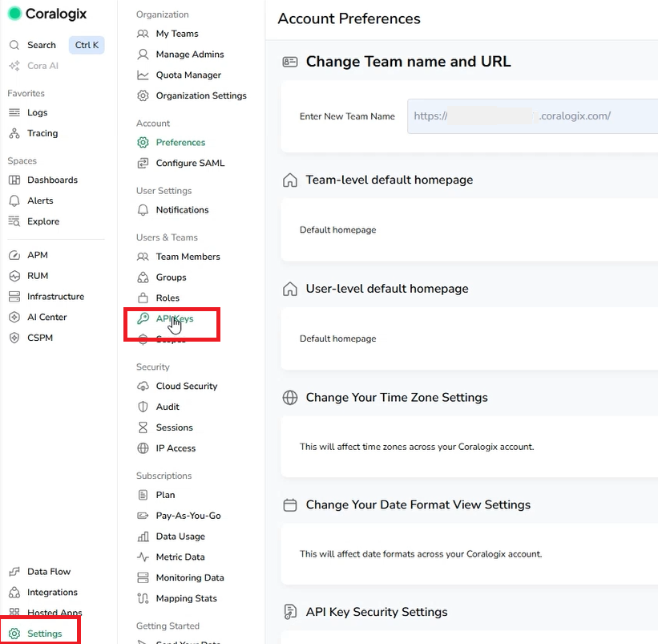
Task: Open the Logs page
Action: coord(38,112)
